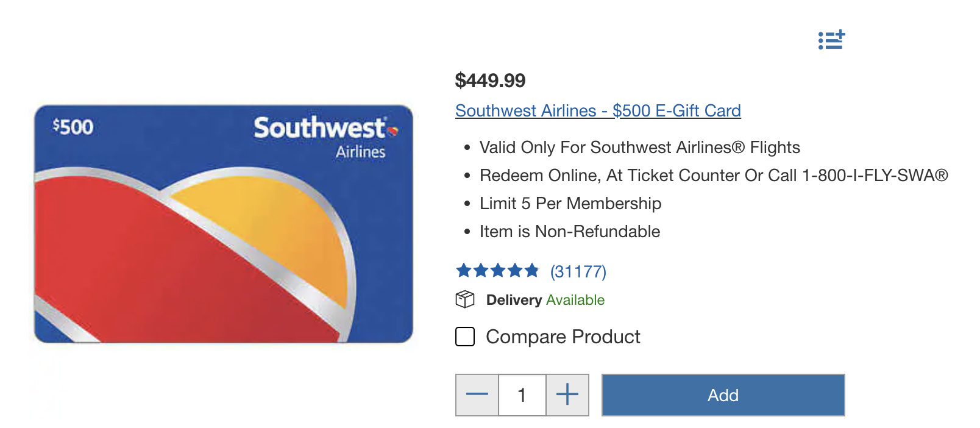This screenshot has height=428, width=980.
Task: Click the Limit 5 Per Membership bullet
Action: [x=570, y=204]
